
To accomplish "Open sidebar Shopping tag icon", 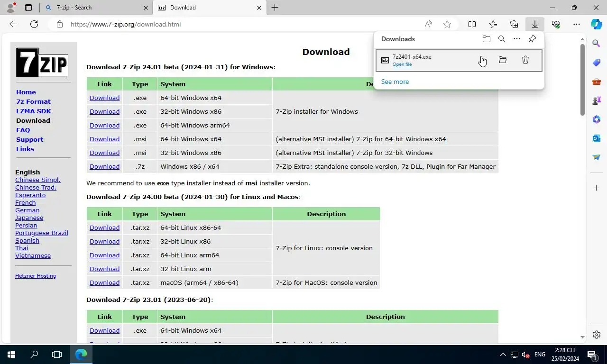I will [597, 63].
